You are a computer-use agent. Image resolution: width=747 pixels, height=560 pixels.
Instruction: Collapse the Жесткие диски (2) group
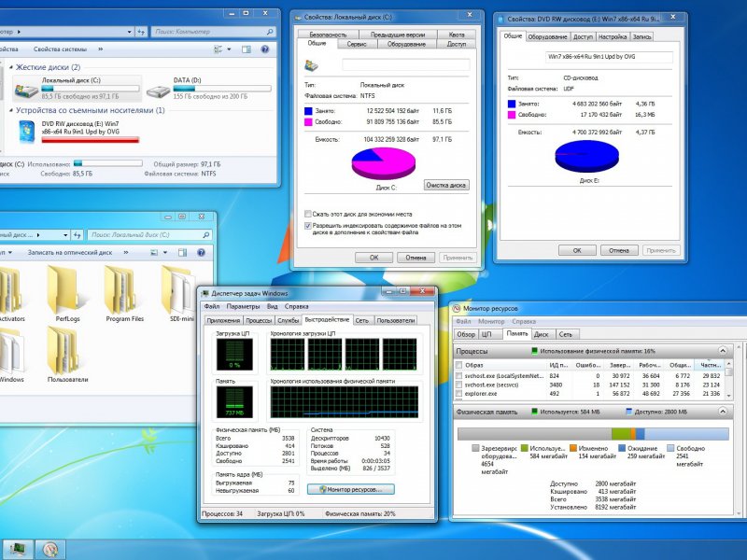coord(11,67)
